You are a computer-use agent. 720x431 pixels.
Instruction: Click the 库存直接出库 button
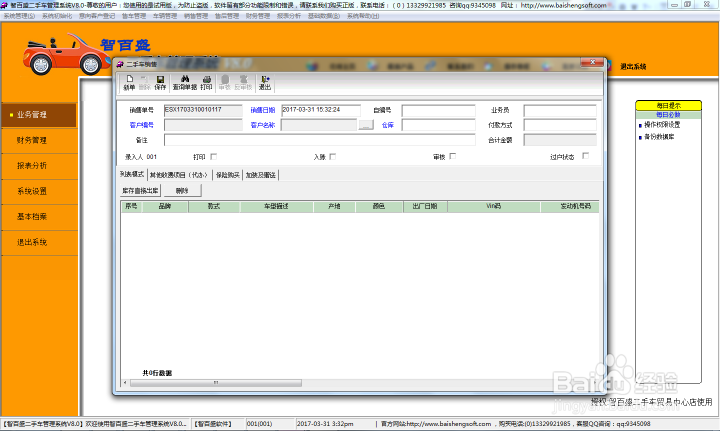140,190
